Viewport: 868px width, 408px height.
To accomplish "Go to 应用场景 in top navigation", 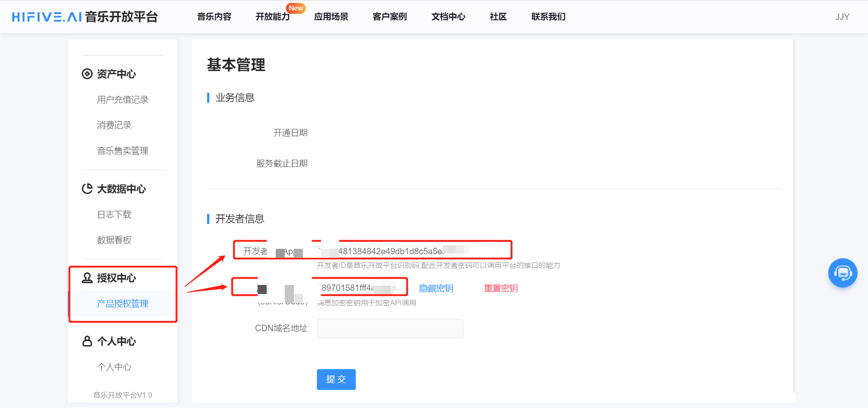I will click(x=331, y=17).
